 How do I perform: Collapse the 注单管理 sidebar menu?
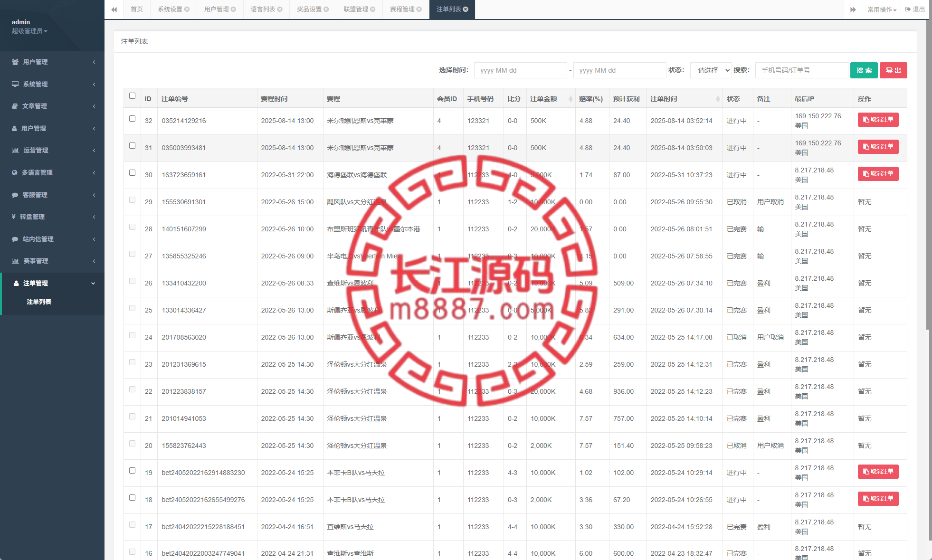pos(52,284)
